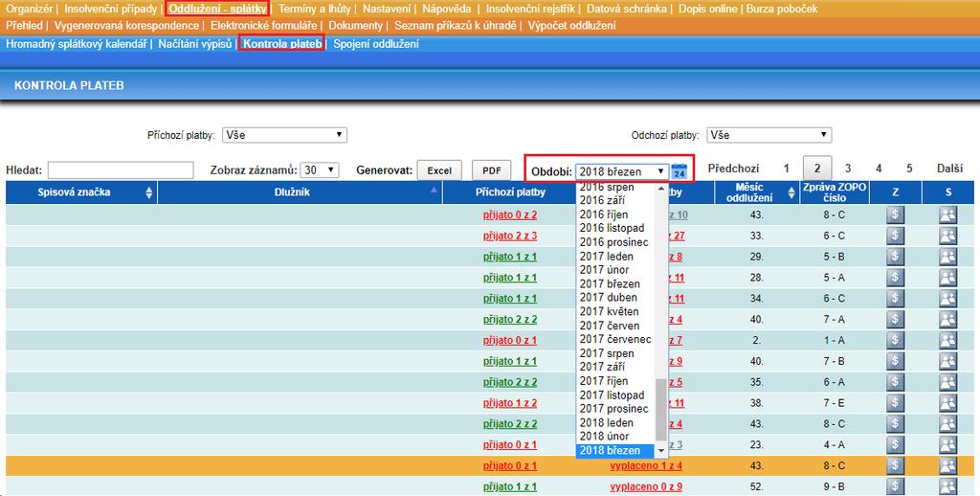Jump to page 5
Viewport: 980px width, 496px height.
coord(909,169)
